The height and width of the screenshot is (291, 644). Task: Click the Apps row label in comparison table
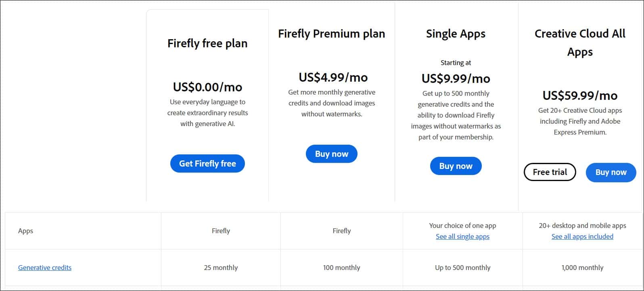coord(25,231)
